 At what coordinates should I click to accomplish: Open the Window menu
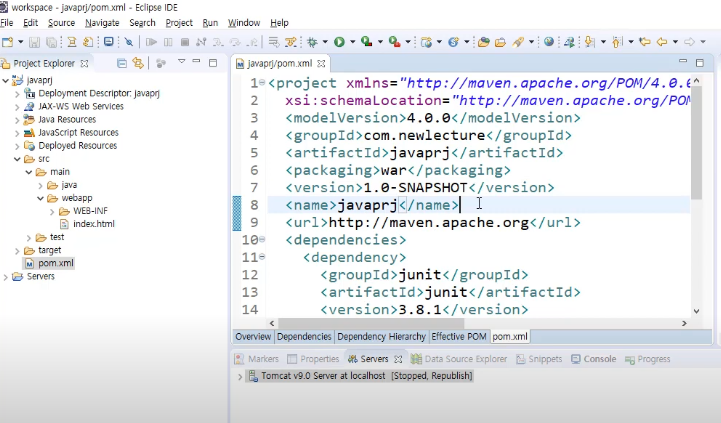click(244, 23)
